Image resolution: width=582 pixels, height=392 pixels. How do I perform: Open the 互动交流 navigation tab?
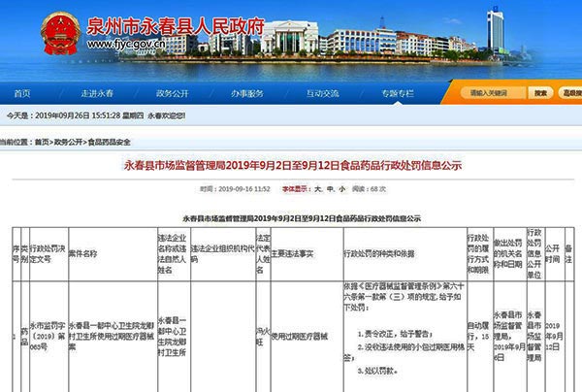(x=323, y=93)
